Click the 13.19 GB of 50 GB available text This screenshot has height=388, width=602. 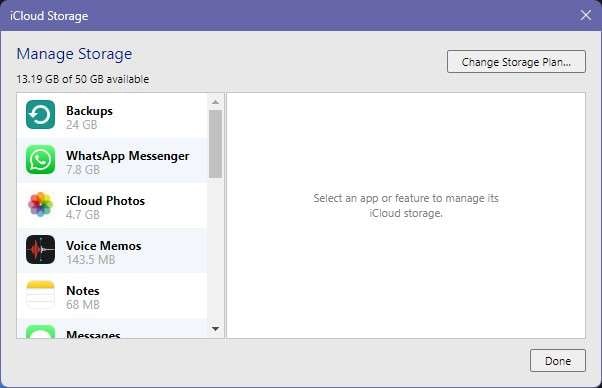83,79
